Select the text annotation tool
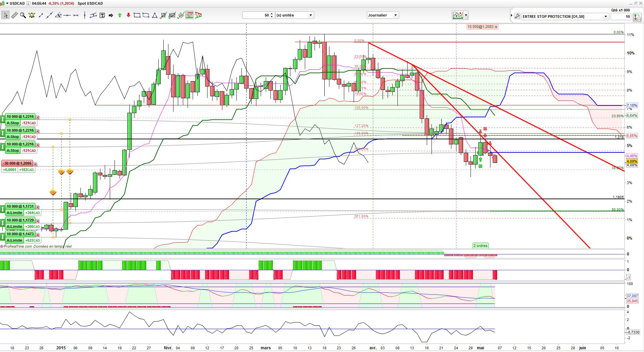 (x=102, y=15)
